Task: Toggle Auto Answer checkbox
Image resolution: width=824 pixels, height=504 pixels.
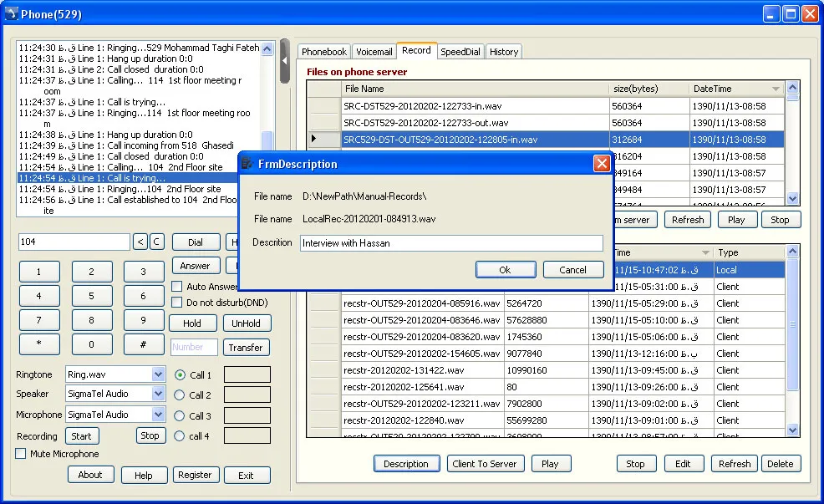Action: 177,287
